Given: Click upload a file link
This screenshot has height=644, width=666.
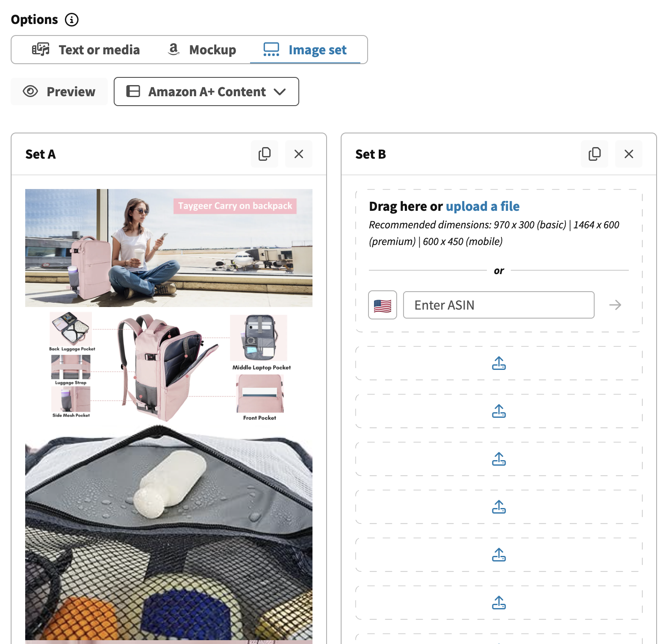Looking at the screenshot, I should click(x=483, y=207).
